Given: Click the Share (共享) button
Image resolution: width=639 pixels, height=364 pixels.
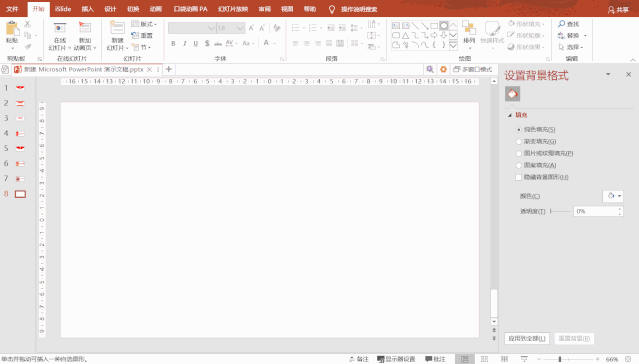Looking at the screenshot, I should pos(618,10).
